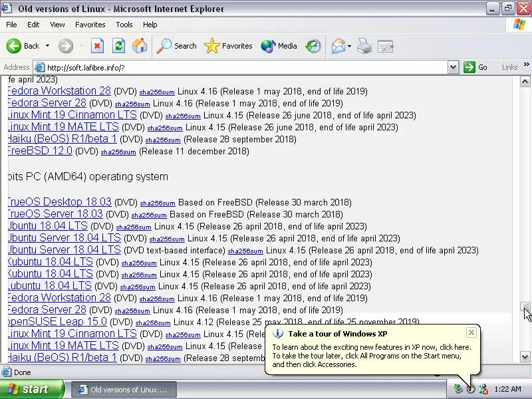Open the FreeBSD 12.0 link
This screenshot has width=532, height=399.
[40, 151]
